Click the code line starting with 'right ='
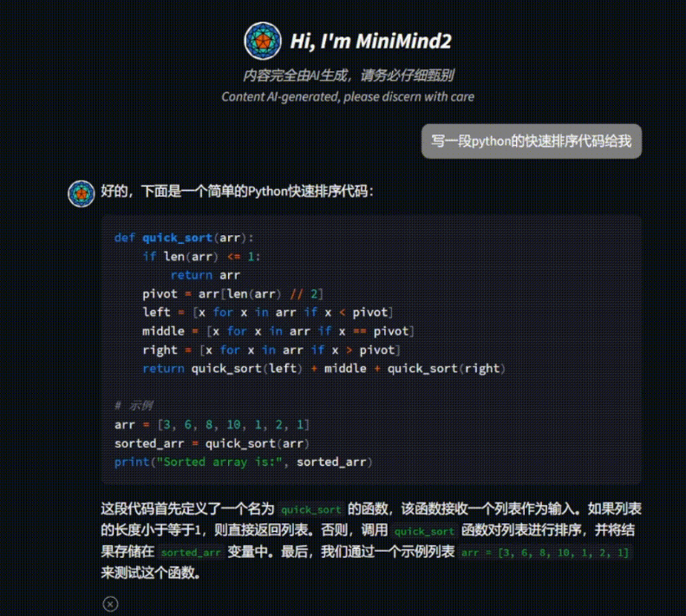686x616 pixels. click(x=271, y=350)
